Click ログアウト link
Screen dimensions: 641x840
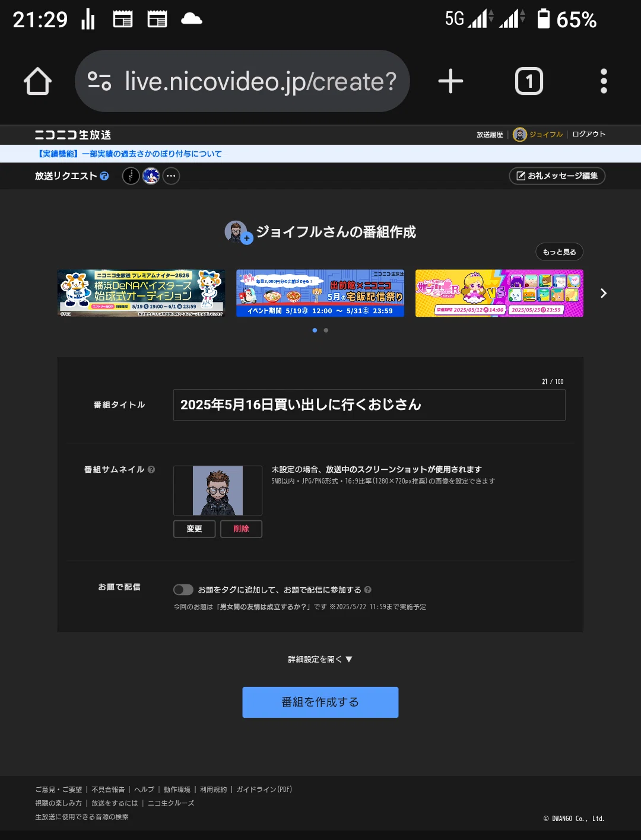pyautogui.click(x=589, y=134)
